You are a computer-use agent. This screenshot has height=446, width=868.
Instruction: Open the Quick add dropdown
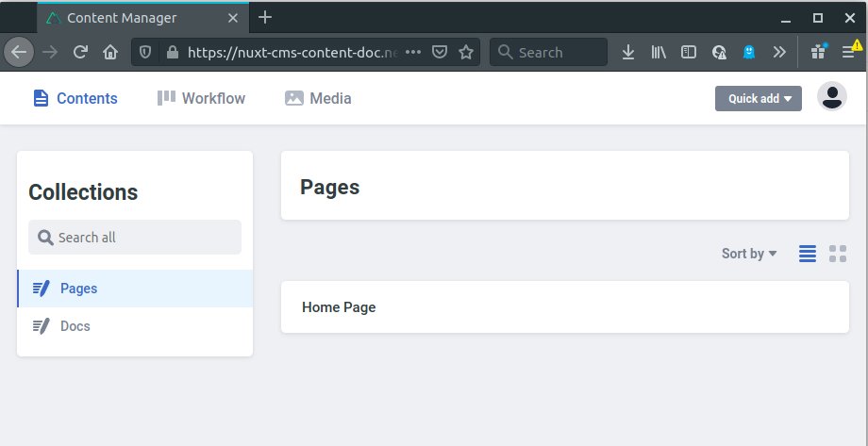pyautogui.click(x=759, y=98)
